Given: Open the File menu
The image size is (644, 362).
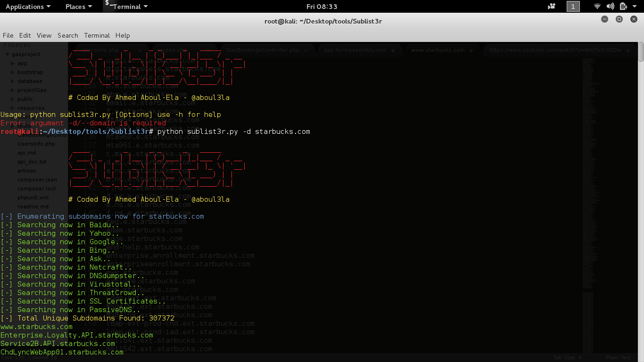Looking at the screenshot, I should coord(8,35).
